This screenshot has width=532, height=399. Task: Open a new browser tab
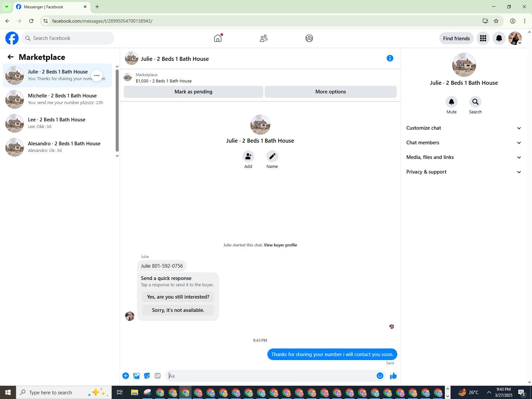tap(97, 7)
